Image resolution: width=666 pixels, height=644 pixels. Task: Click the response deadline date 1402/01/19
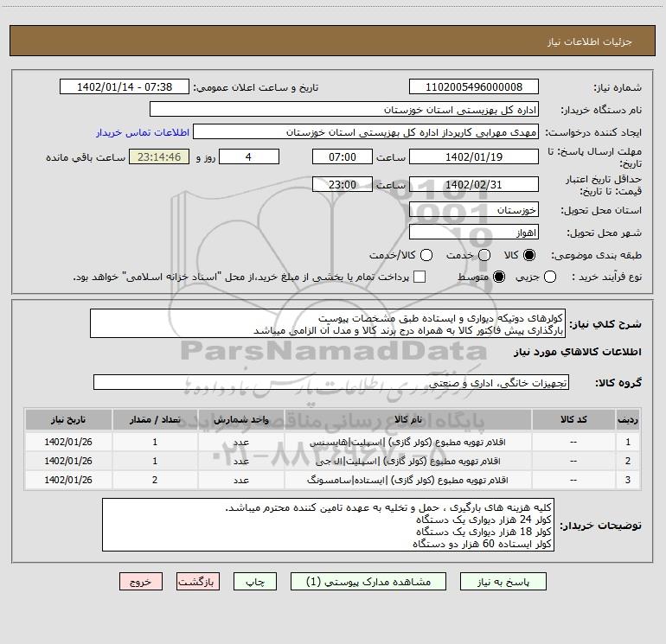click(x=474, y=156)
